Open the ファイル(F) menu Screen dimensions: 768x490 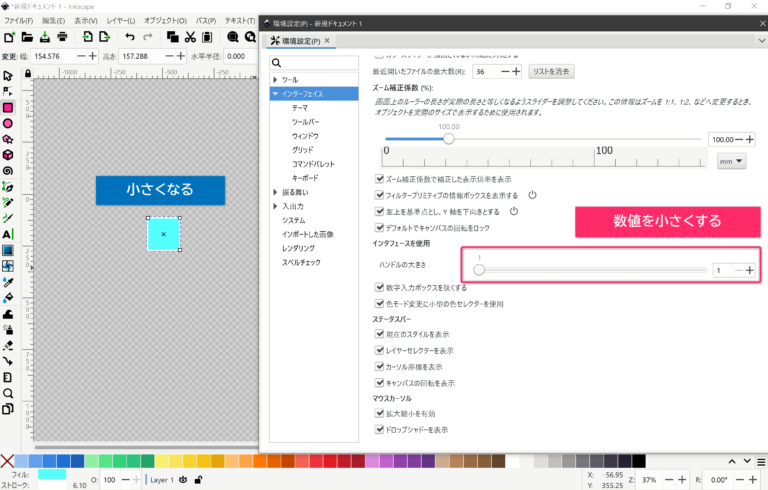pyautogui.click(x=19, y=21)
